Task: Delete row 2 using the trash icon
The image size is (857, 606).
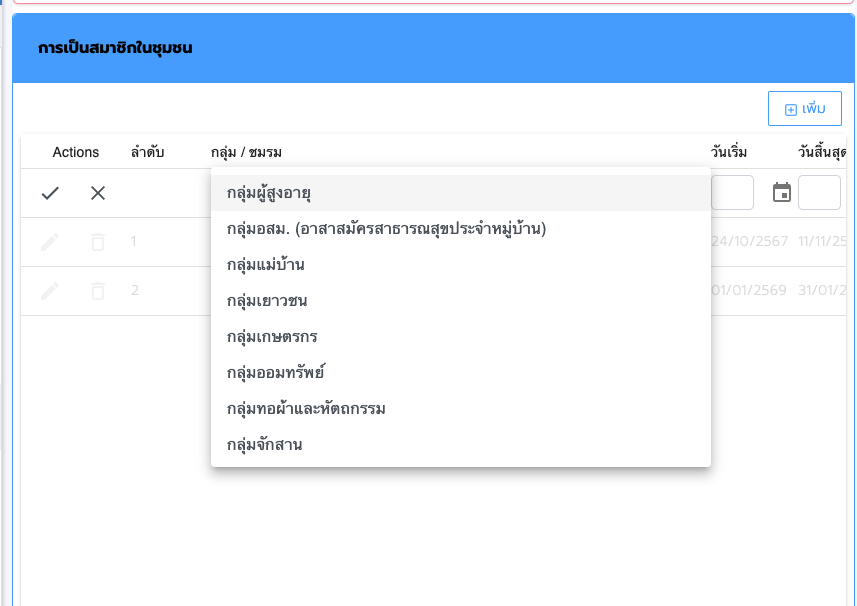Action: [x=98, y=290]
